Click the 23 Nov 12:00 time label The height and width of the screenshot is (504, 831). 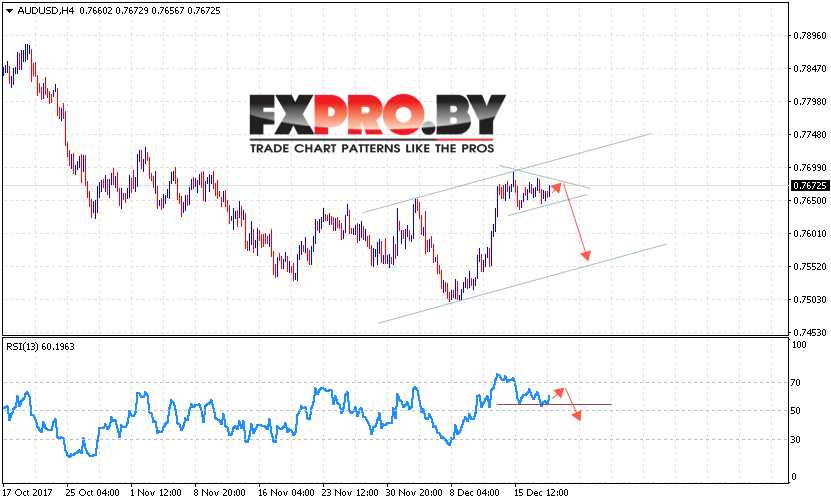(x=350, y=493)
